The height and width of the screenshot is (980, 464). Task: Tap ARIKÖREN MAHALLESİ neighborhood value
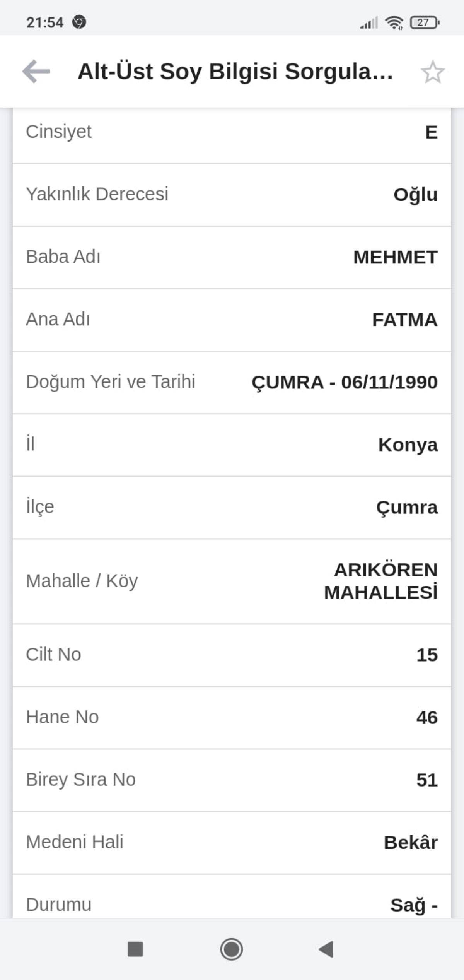381,581
